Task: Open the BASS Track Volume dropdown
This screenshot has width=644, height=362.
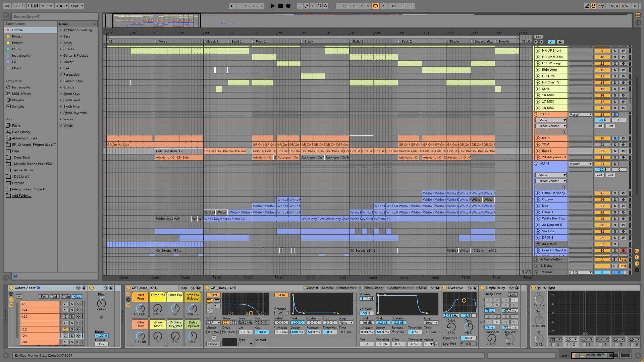Action: click(x=551, y=126)
